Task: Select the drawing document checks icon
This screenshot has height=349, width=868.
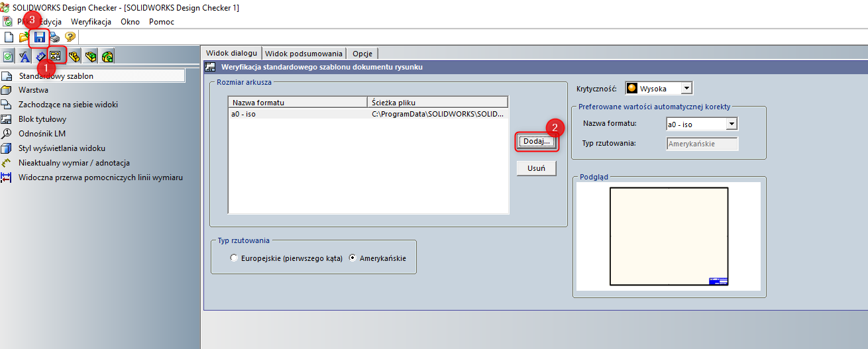Action: (56, 57)
